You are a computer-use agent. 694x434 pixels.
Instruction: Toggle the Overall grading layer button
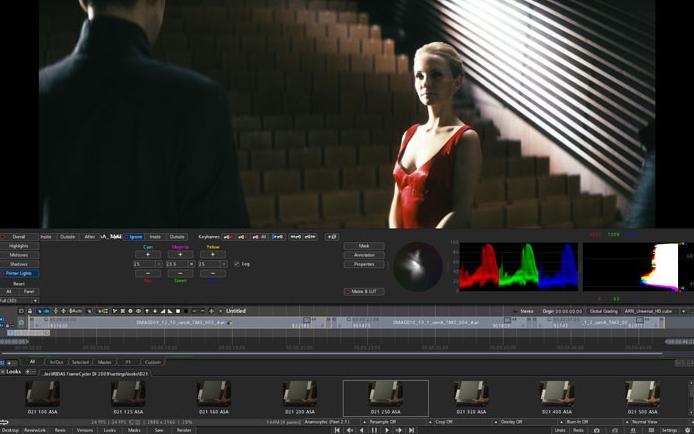click(19, 237)
